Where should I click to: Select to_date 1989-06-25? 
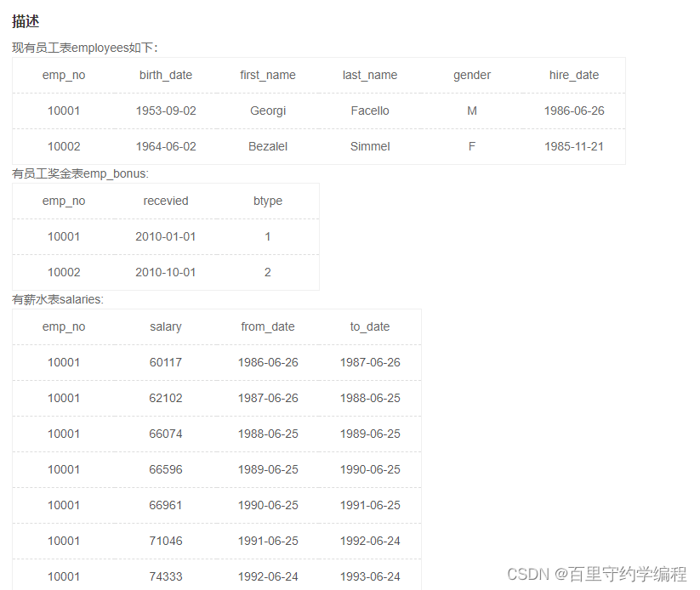coord(370,434)
